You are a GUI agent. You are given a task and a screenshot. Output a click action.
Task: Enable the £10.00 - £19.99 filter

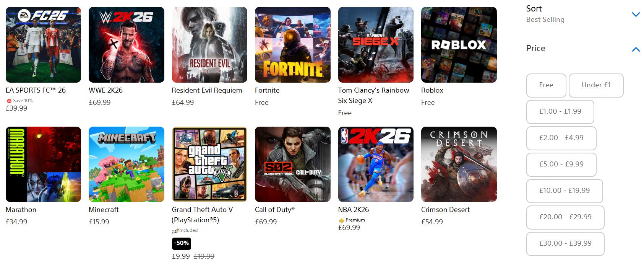click(x=564, y=191)
